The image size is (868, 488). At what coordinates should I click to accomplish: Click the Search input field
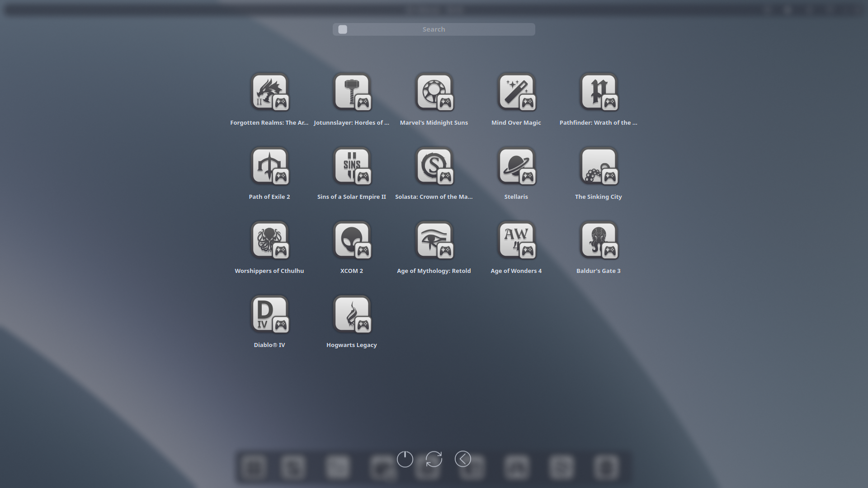click(x=434, y=29)
